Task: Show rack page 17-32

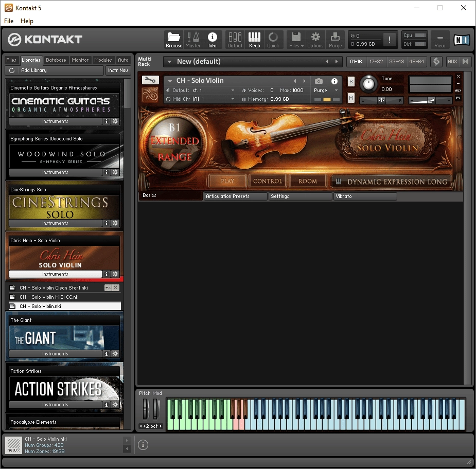Action: (x=376, y=62)
